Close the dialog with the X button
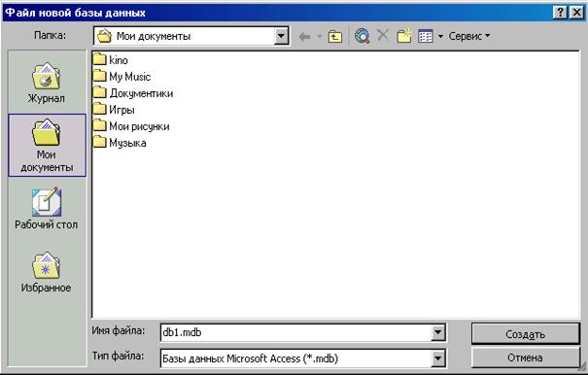588x375 pixels. point(576,13)
